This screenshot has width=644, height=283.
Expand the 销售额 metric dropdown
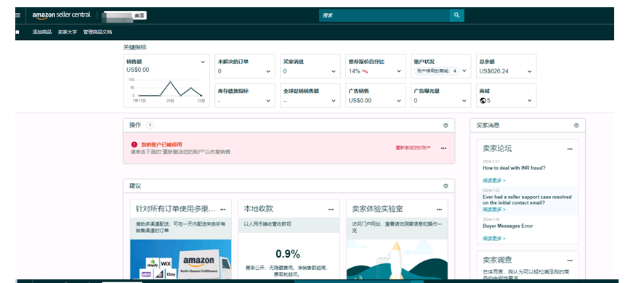click(203, 62)
